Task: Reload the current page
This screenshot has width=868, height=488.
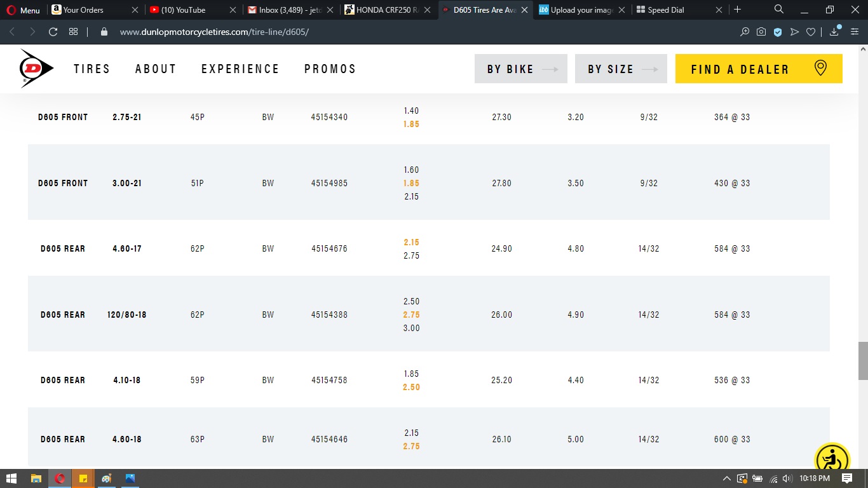Action: 53,32
